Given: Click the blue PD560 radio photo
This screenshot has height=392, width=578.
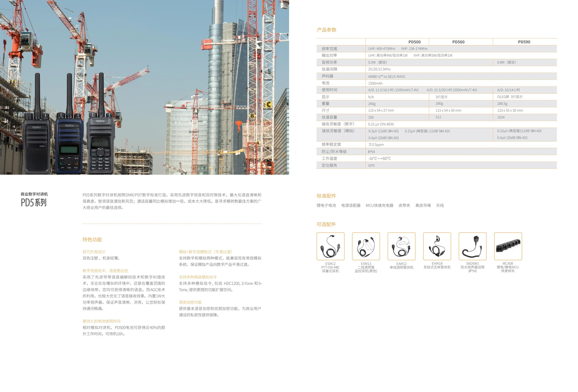Looking at the screenshot, I should pos(69,144).
